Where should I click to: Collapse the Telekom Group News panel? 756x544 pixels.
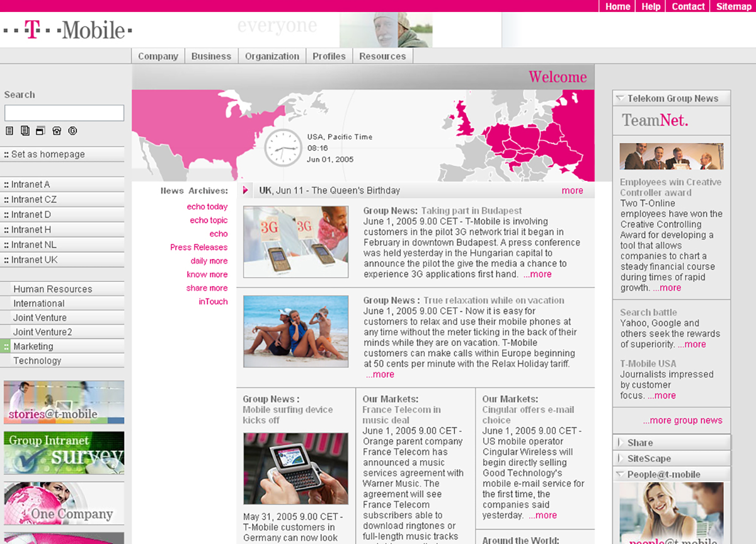(x=620, y=98)
